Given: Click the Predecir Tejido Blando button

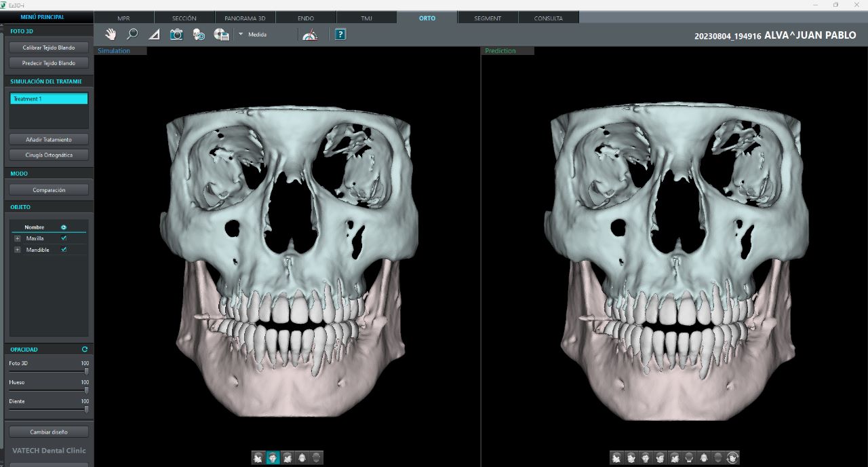Looking at the screenshot, I should coord(49,63).
